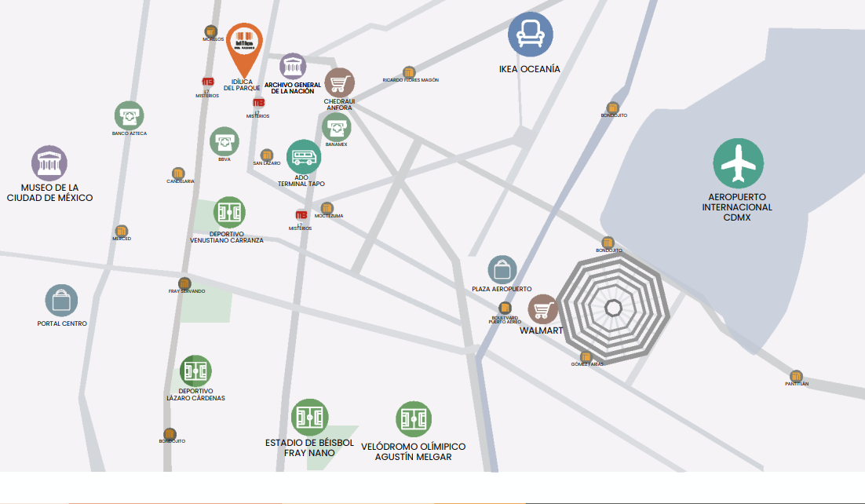Click the Estadio de Béisbol Fray Nano icon
Viewport: 865px width, 504px height.
[x=310, y=418]
